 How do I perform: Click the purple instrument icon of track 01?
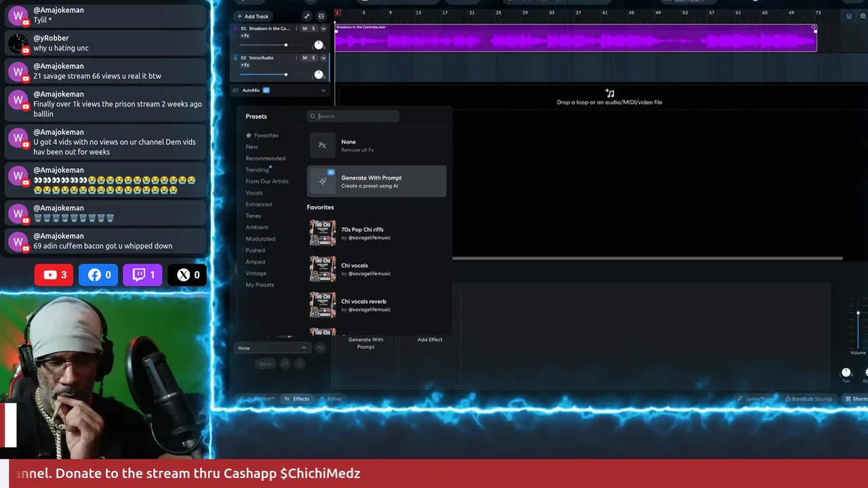pyautogui.click(x=235, y=28)
